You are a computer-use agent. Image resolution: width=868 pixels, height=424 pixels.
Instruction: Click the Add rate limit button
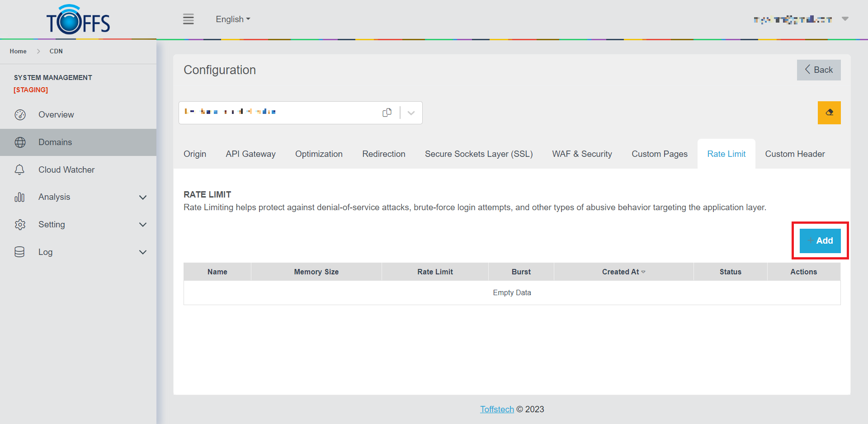tap(820, 241)
